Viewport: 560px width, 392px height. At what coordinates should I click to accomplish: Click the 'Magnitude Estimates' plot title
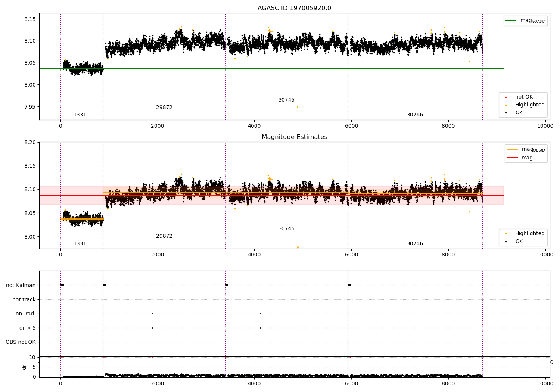pos(294,137)
